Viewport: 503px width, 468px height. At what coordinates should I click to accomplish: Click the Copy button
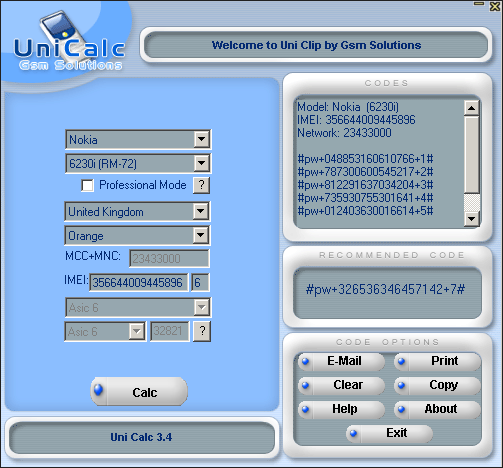tap(438, 385)
